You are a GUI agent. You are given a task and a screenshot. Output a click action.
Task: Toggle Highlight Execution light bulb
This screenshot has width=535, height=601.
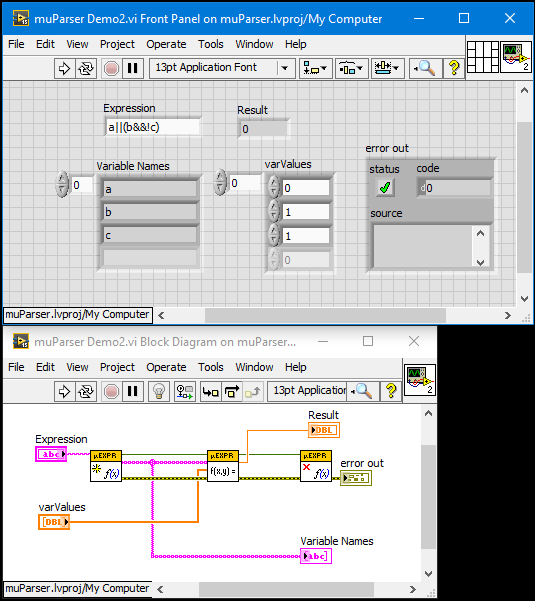[x=159, y=391]
